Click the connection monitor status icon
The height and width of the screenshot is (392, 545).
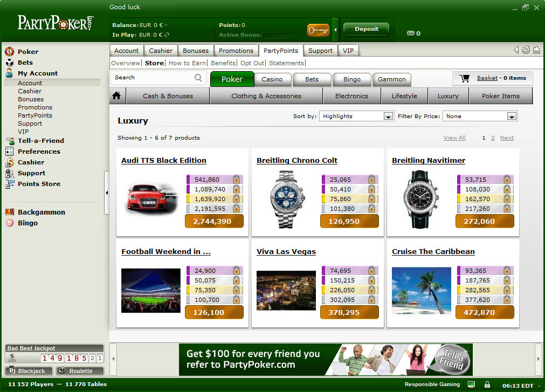(471, 384)
